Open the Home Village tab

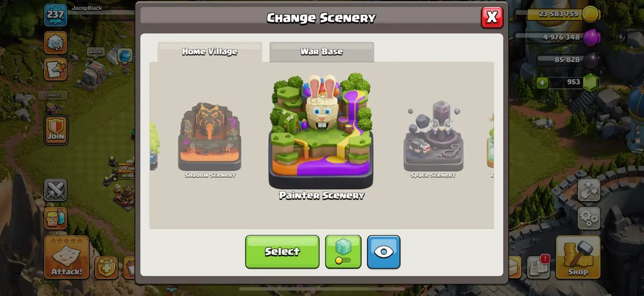[210, 52]
